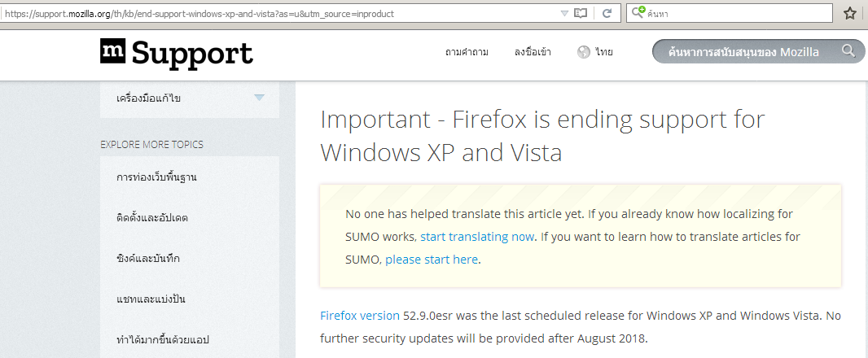Click the Mozilla Support logo
This screenshot has height=358, width=868.
(x=176, y=53)
